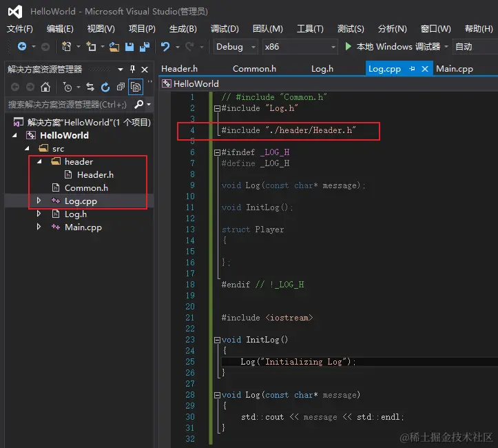Expand the Main.cpp tree node
Image resolution: width=498 pixels, height=448 pixels.
(39, 227)
